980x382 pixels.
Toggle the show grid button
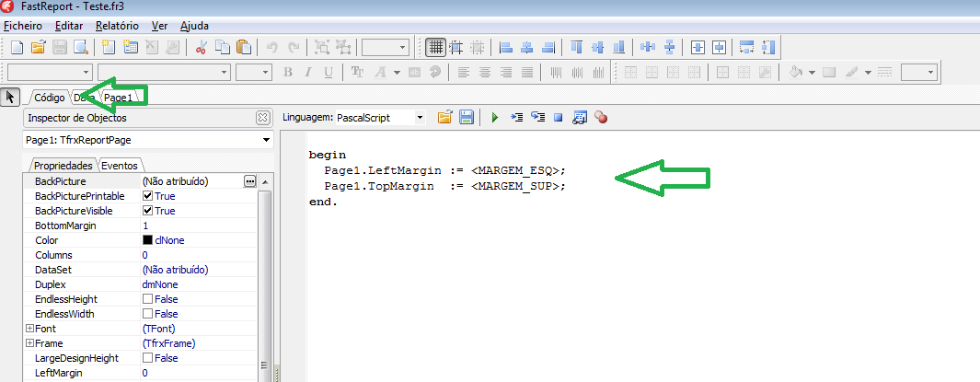tap(435, 48)
